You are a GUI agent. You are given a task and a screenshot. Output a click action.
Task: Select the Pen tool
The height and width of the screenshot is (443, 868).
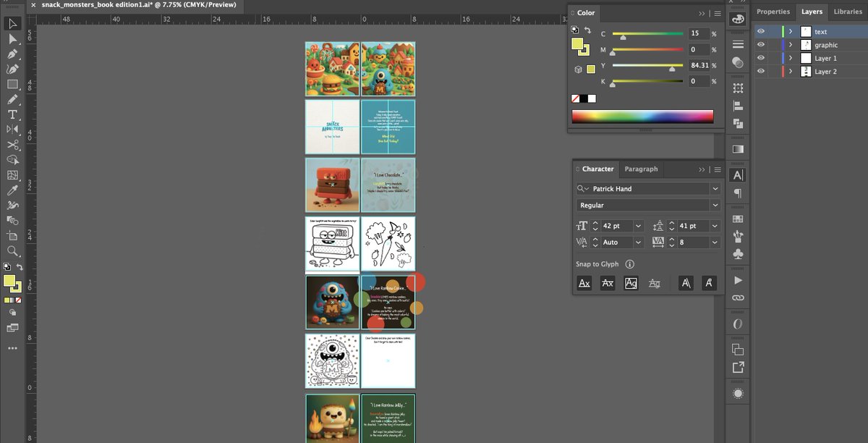tap(12, 54)
